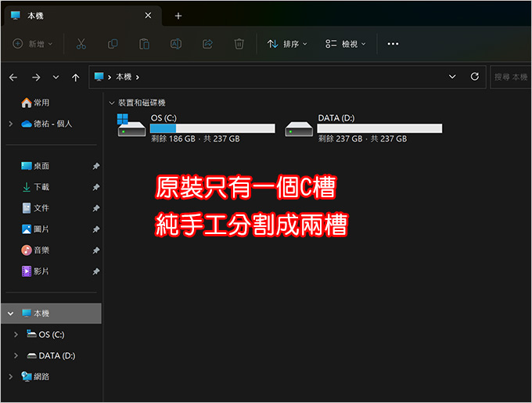532x403 pixels.
Task: Add a new tab with plus button
Action: [x=178, y=16]
